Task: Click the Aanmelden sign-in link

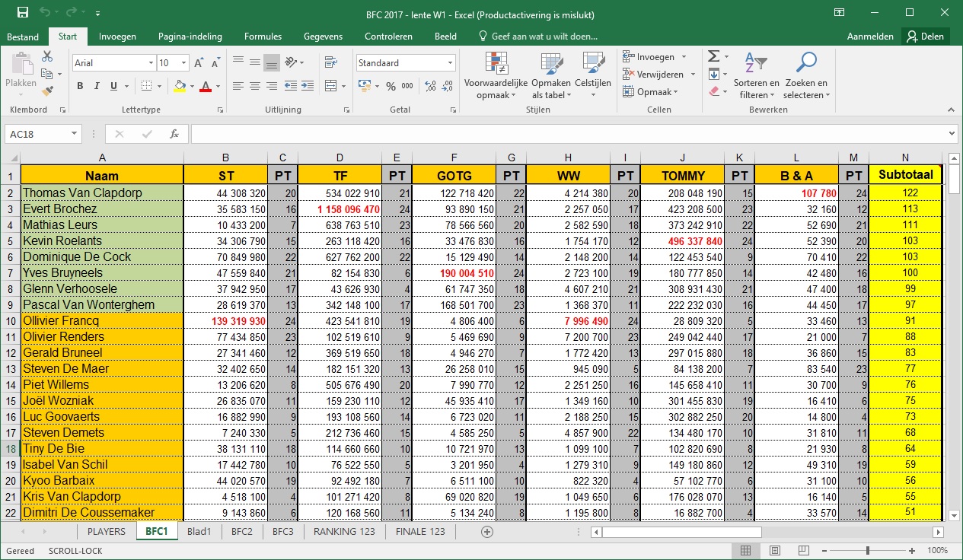Action: pos(869,37)
